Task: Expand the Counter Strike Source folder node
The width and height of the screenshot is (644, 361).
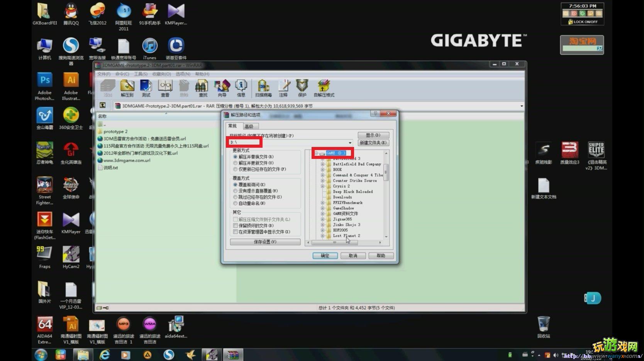Action: [322, 180]
